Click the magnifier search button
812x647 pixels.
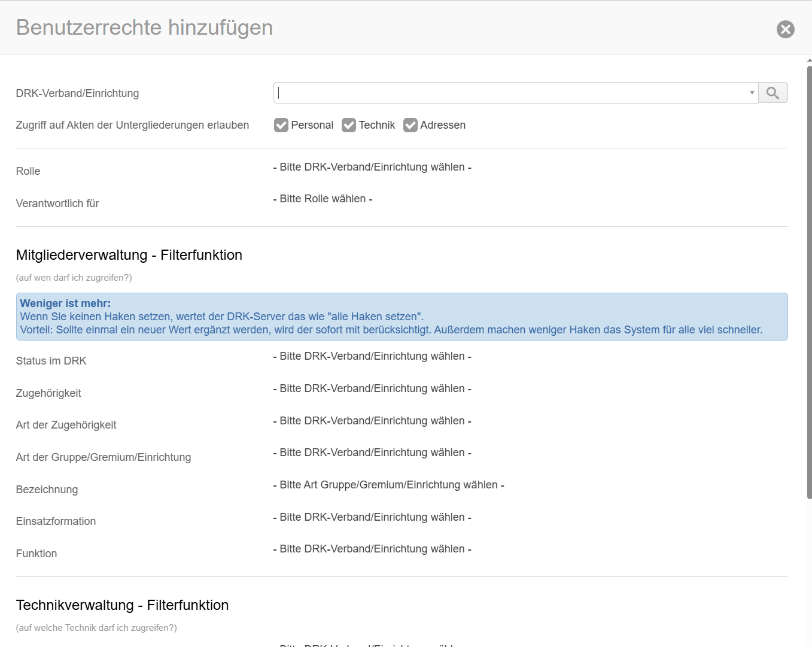[773, 93]
